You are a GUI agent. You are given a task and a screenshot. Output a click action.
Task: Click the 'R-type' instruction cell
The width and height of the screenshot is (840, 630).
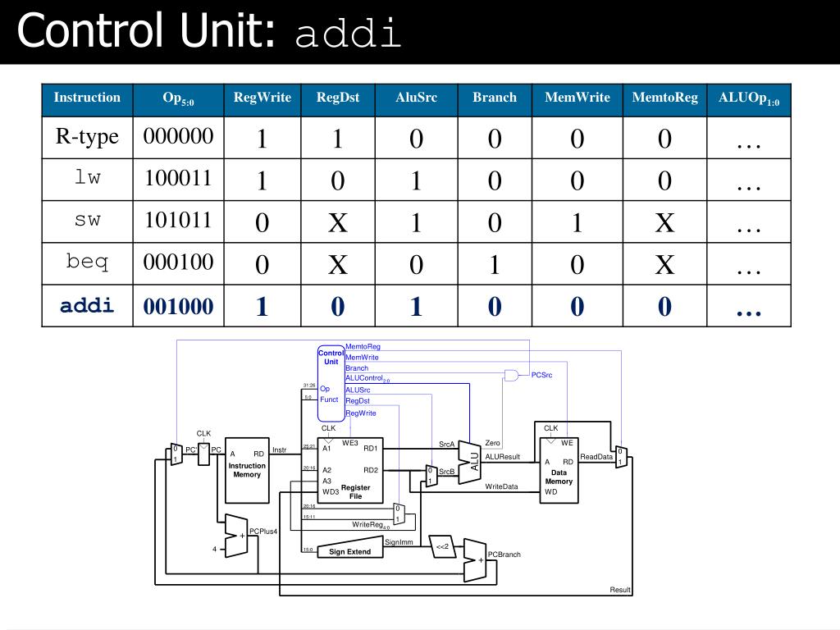coord(87,137)
